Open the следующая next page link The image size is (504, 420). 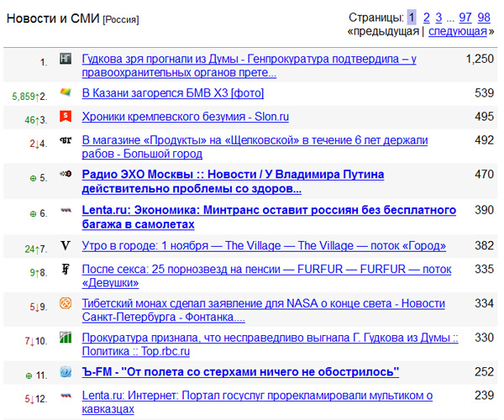457,32
